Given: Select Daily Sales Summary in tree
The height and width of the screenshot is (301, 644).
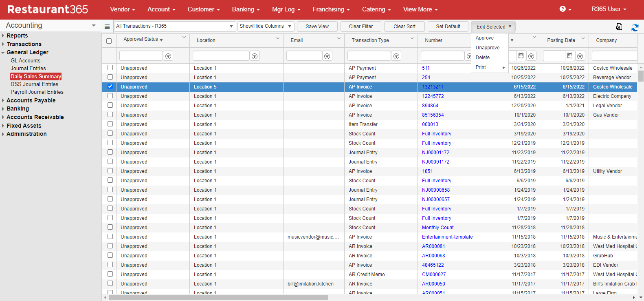Looking at the screenshot, I should [x=36, y=76].
